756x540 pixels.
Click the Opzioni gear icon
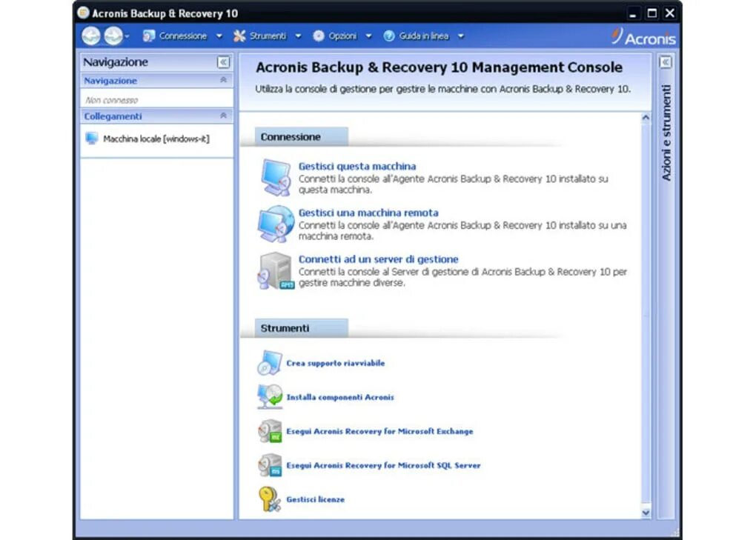pyautogui.click(x=319, y=36)
